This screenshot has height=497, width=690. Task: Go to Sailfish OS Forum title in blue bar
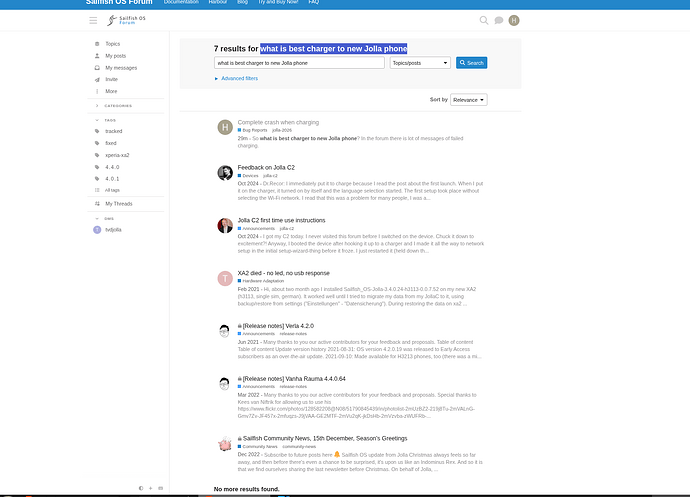(x=119, y=2)
